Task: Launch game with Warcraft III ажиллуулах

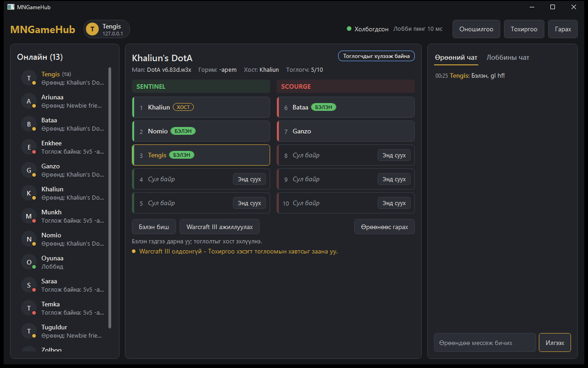Action: [x=220, y=227]
